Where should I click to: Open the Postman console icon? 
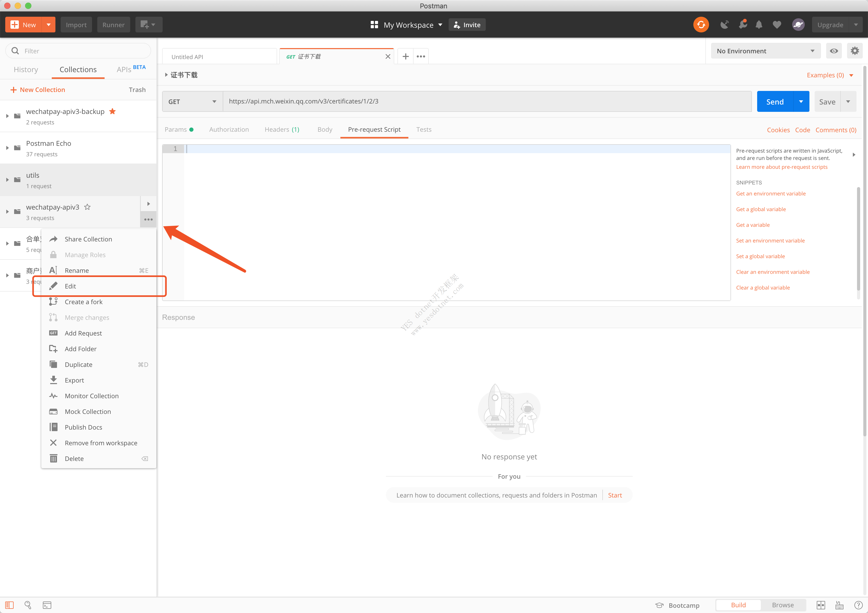coord(47,605)
